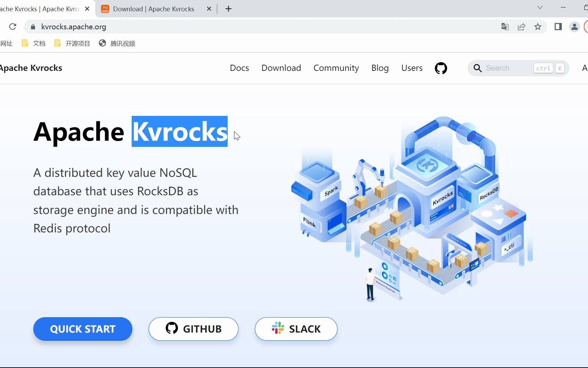Viewport: 588px width, 368px height.
Task: Open the Users nav item
Action: pyautogui.click(x=412, y=68)
